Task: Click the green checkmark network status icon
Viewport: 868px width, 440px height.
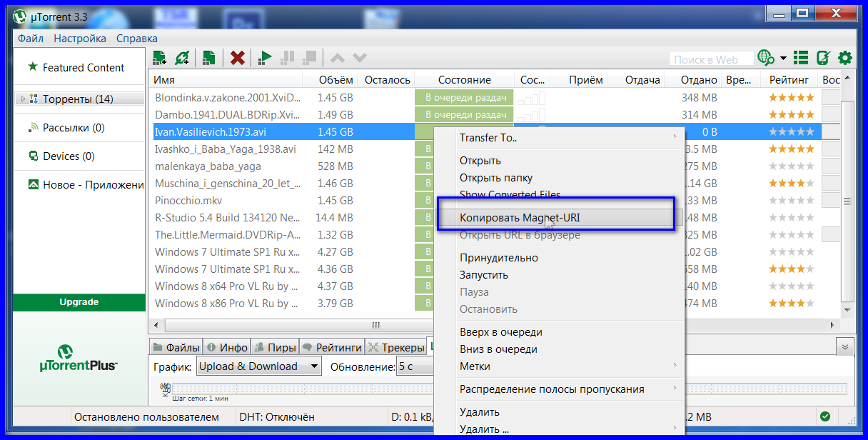Action: click(x=825, y=416)
